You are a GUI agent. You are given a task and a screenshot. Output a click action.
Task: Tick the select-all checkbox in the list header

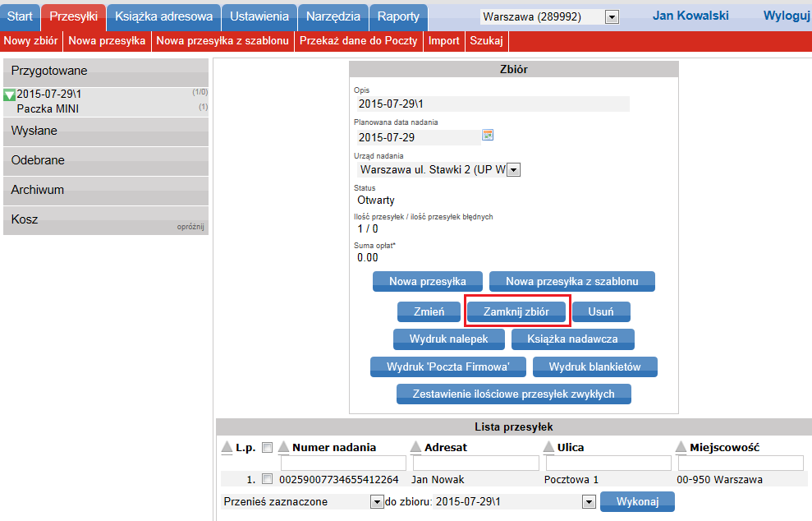point(267,447)
